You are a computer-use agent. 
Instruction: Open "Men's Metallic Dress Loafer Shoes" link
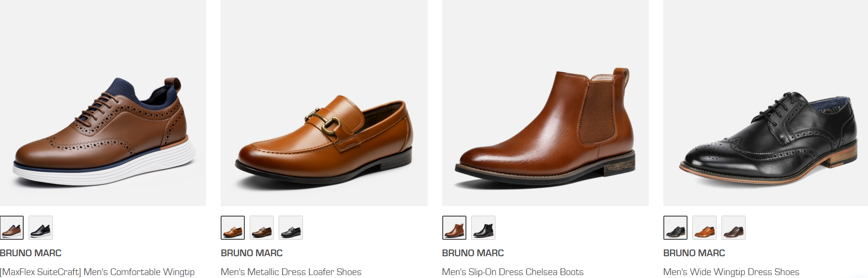tap(291, 272)
